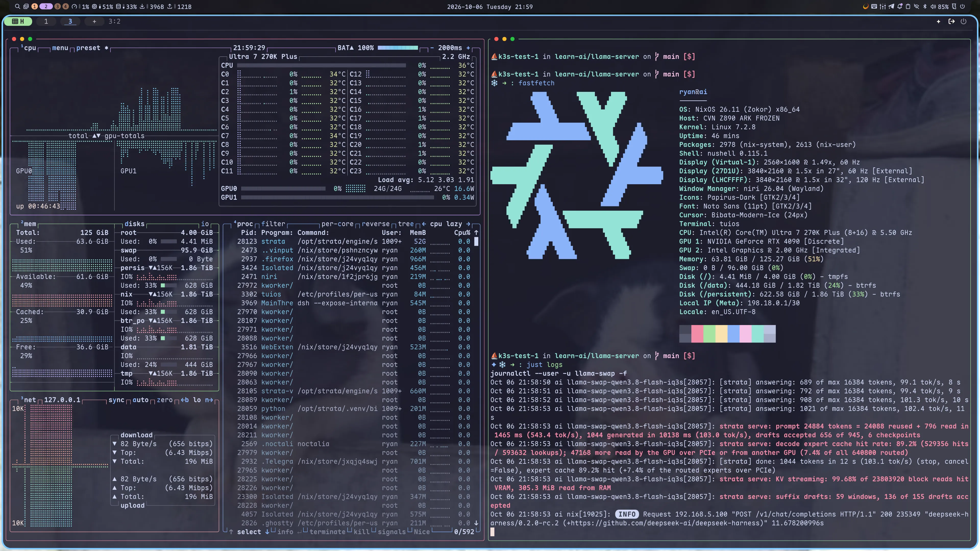Click the detach session arrow icon
This screenshot has height=551, width=980.
(x=951, y=21)
